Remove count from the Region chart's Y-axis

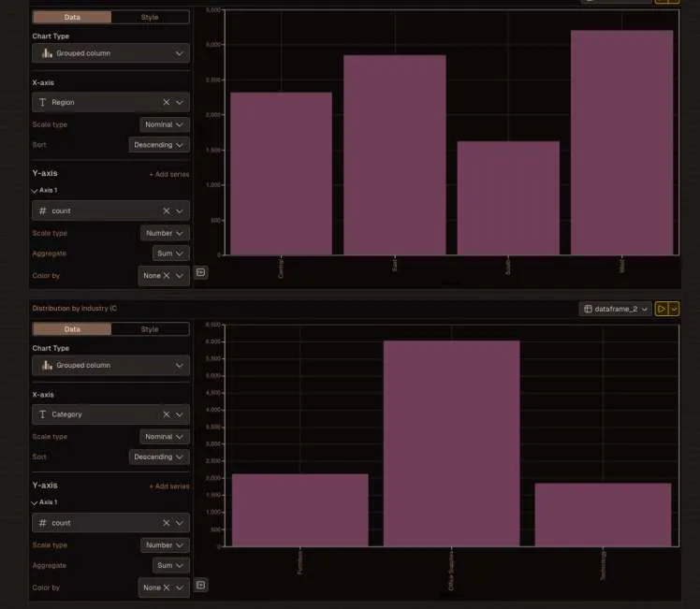(x=167, y=211)
